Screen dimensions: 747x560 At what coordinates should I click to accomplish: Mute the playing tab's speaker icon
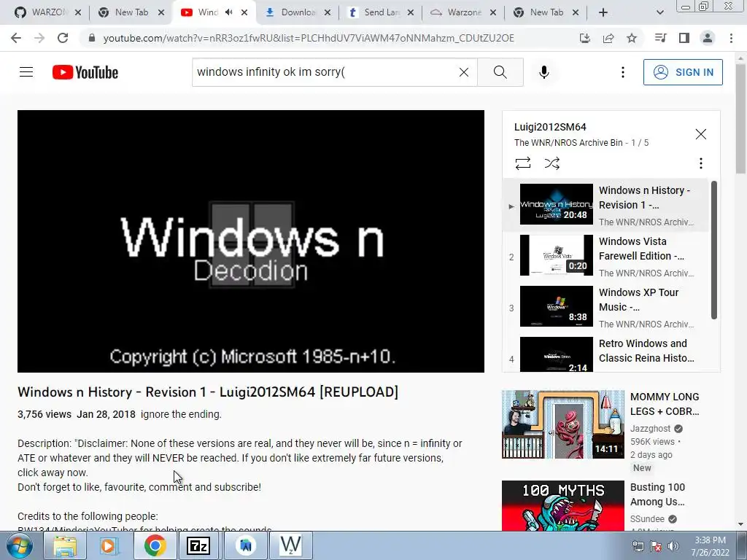228,12
